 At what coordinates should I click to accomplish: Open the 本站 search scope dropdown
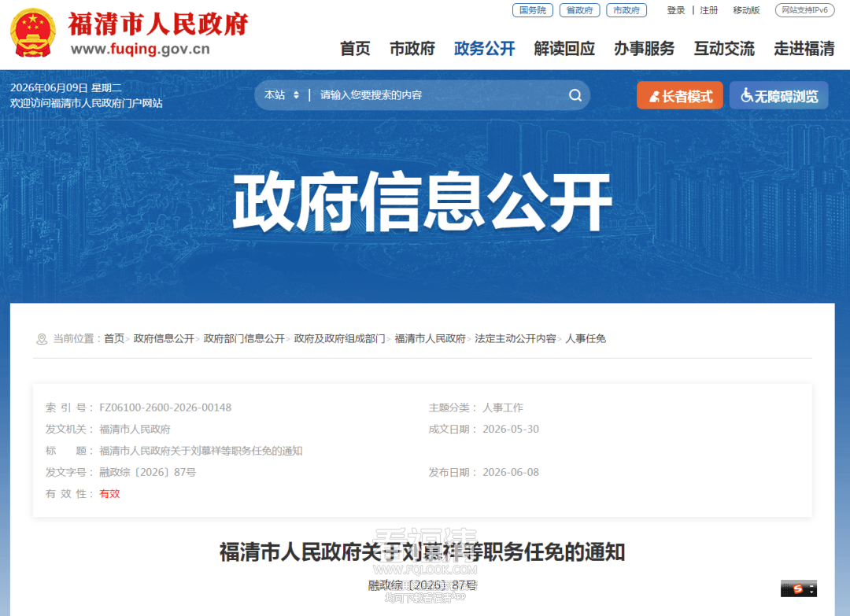[281, 95]
